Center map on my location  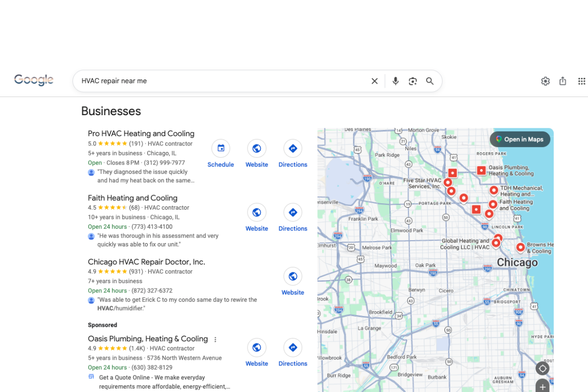click(x=542, y=368)
